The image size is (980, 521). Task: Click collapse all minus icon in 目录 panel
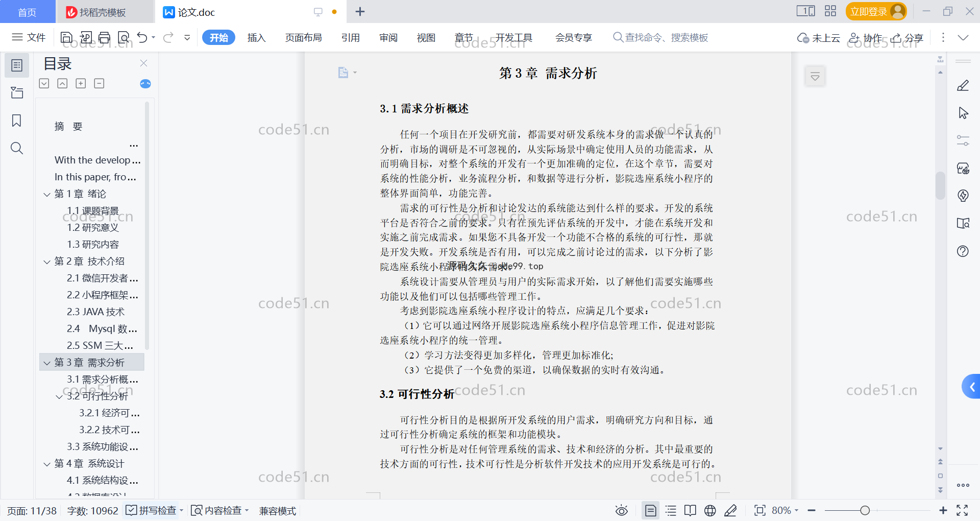99,83
